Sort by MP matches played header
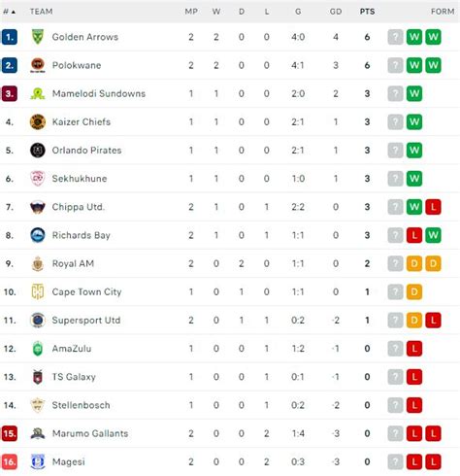The width and height of the screenshot is (460, 476). click(191, 12)
